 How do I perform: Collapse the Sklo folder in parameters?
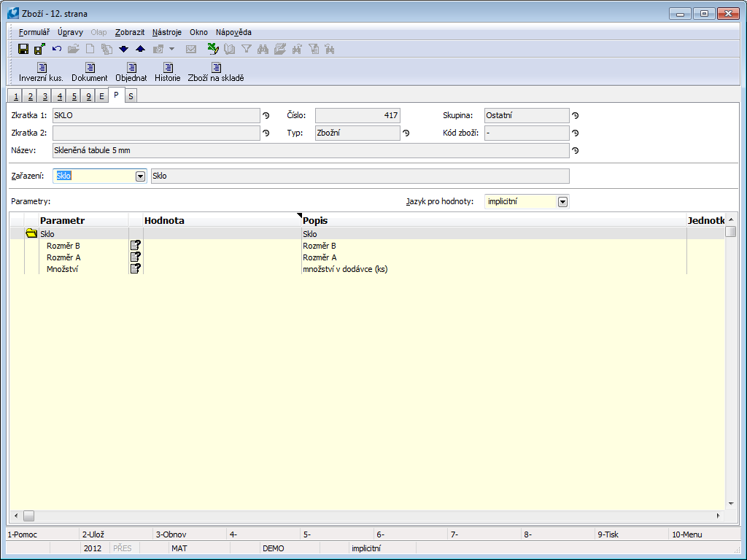pyautogui.click(x=31, y=234)
